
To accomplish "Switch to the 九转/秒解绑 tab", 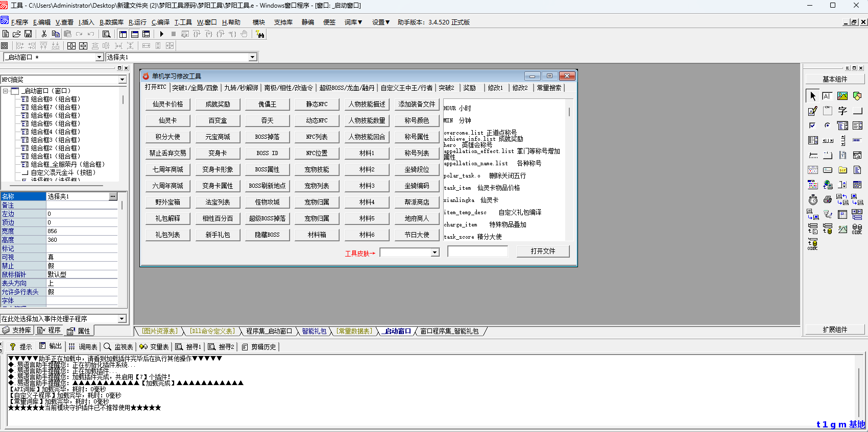I will coord(241,88).
